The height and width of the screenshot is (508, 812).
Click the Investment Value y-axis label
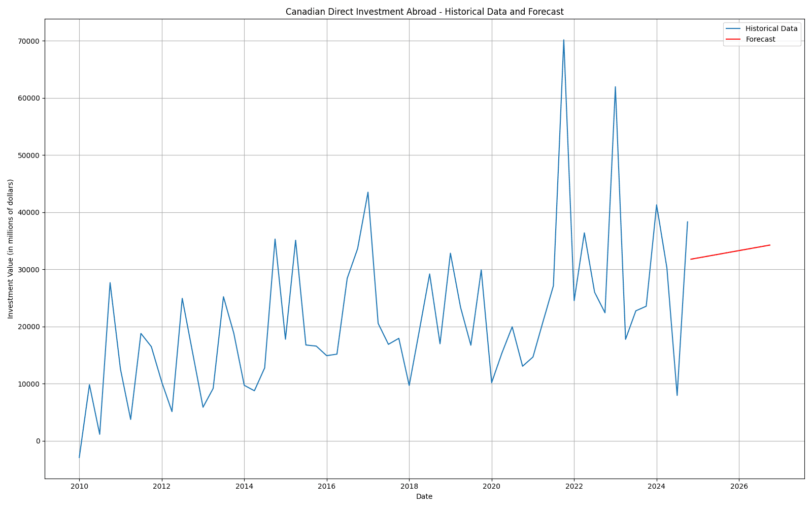tap(11, 249)
